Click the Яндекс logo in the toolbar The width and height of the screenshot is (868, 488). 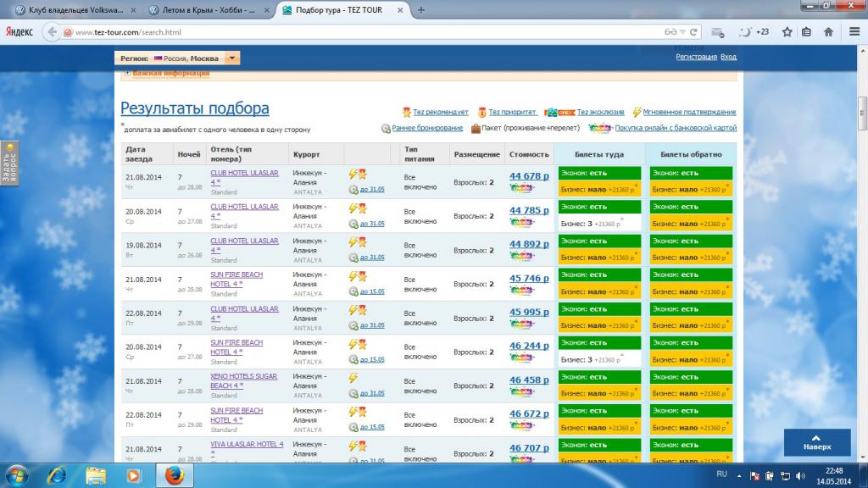click(x=19, y=32)
